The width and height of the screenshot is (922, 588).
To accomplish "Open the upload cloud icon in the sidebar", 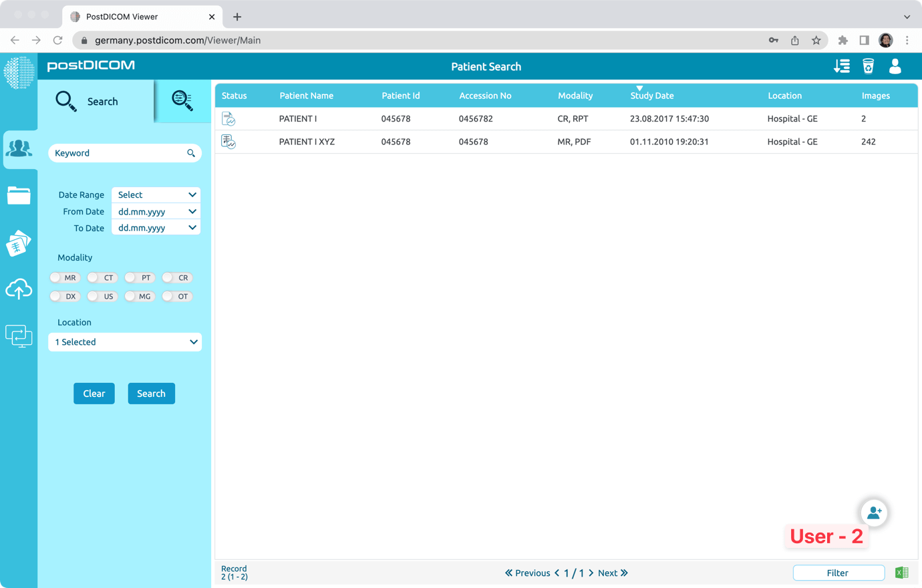I will [x=19, y=289].
